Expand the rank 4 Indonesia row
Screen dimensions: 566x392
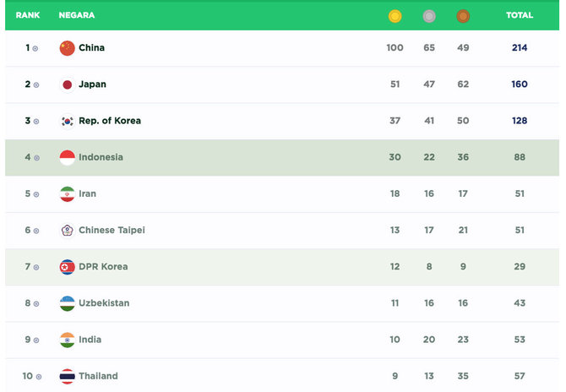(35, 158)
